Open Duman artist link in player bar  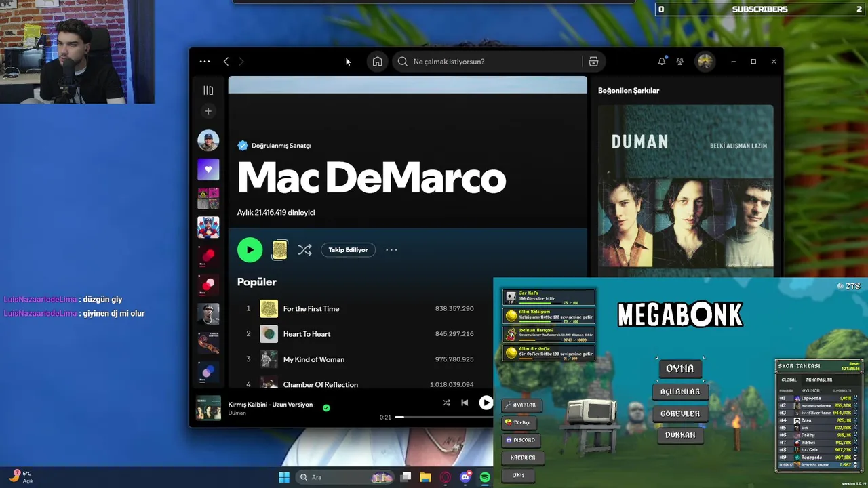(x=237, y=413)
